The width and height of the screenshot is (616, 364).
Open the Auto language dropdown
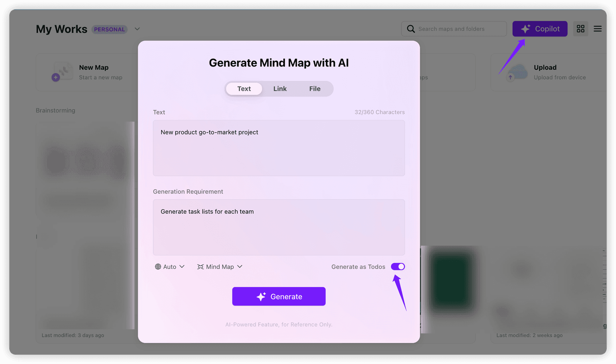tap(170, 267)
